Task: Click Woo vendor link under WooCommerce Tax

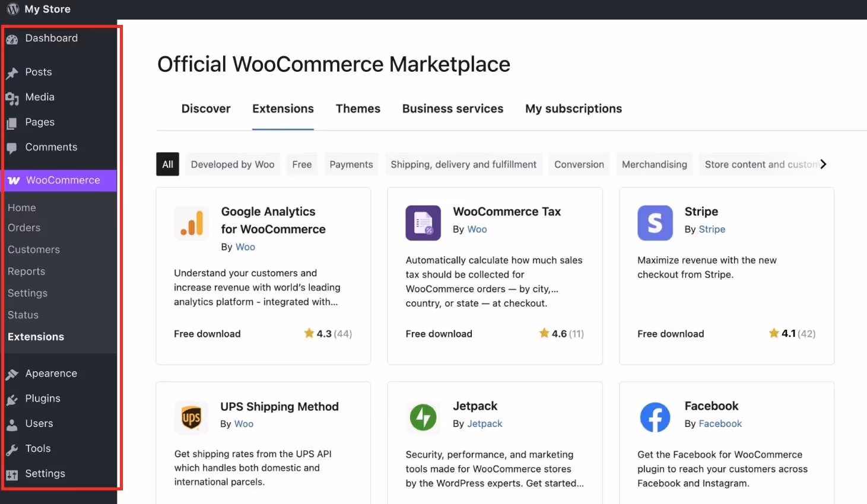Action: click(477, 229)
